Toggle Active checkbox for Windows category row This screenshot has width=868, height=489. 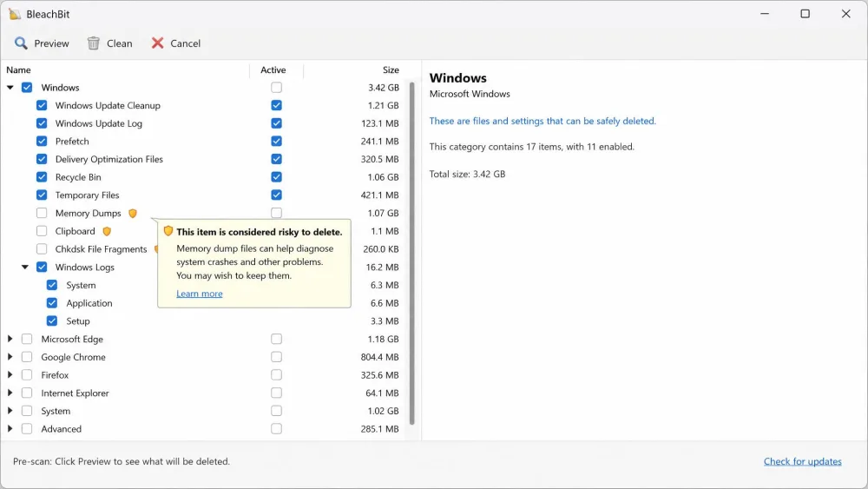tap(276, 88)
